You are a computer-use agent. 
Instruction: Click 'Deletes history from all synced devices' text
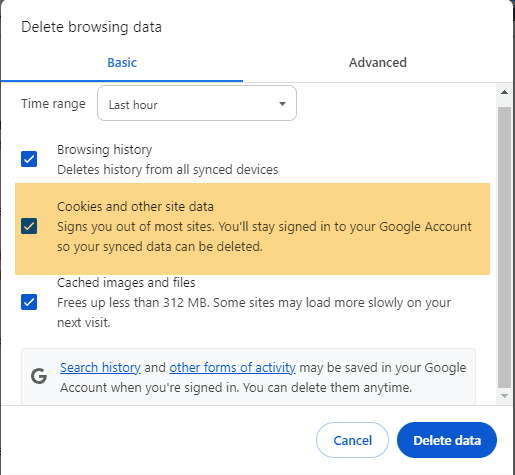pyautogui.click(x=168, y=170)
